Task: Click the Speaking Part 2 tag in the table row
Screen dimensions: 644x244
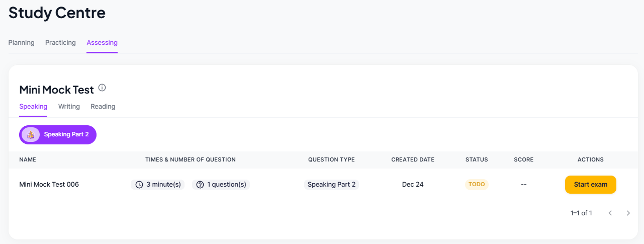Action: (331, 185)
